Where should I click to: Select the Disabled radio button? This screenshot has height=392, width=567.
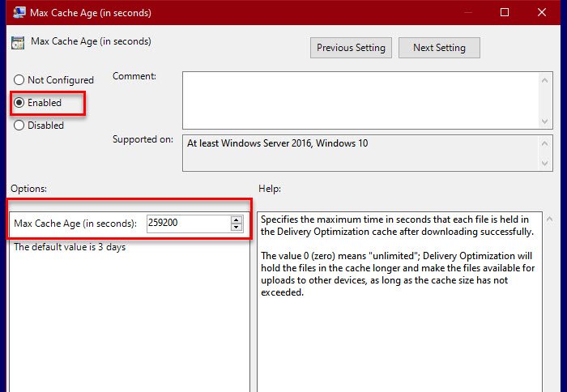click(x=19, y=125)
